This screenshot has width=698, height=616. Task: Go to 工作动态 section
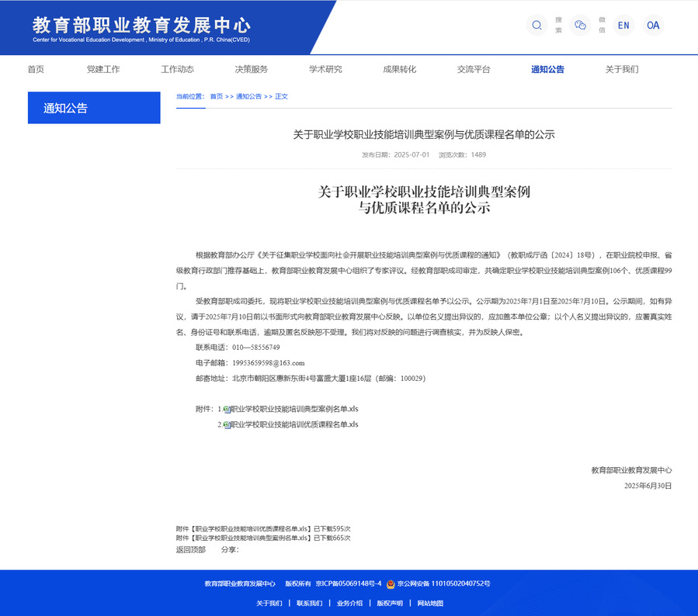click(177, 69)
